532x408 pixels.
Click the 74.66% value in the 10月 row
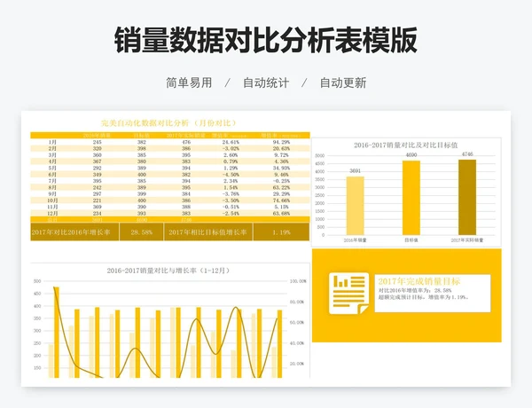click(281, 200)
